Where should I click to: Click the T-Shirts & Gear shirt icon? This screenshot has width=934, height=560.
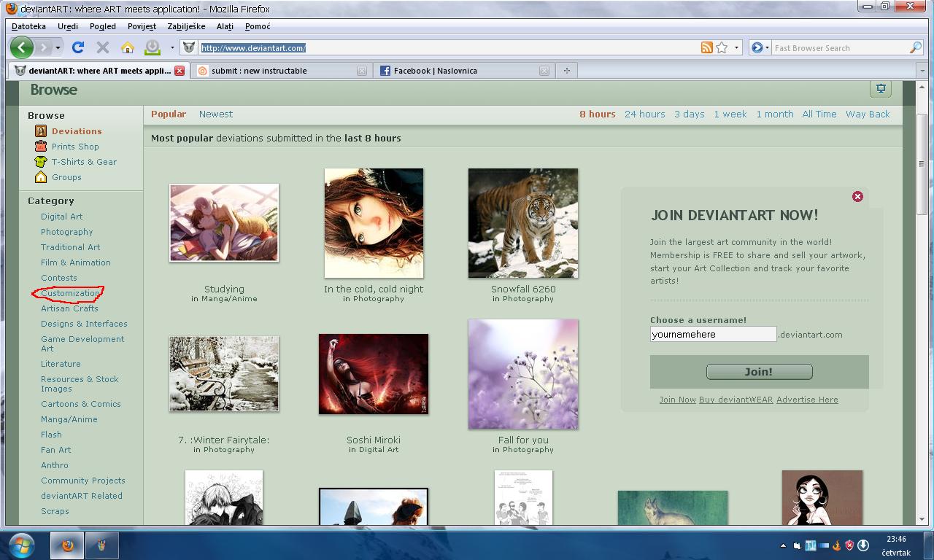point(41,162)
